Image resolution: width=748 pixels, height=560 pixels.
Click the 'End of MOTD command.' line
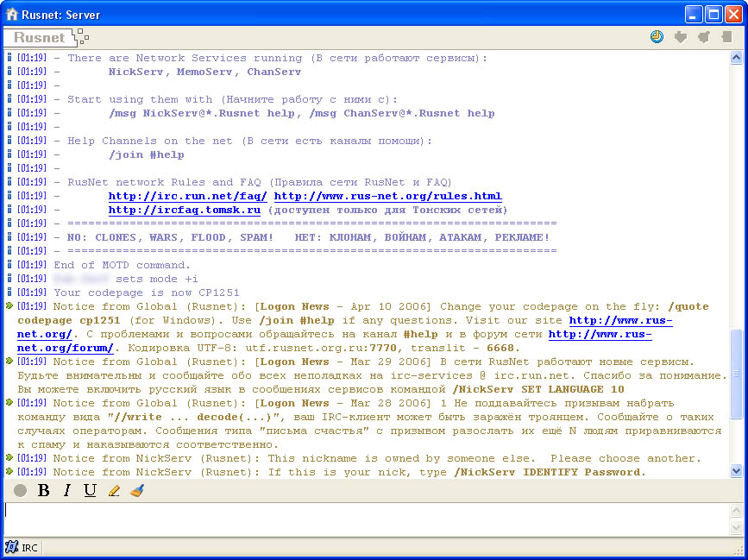122,265
